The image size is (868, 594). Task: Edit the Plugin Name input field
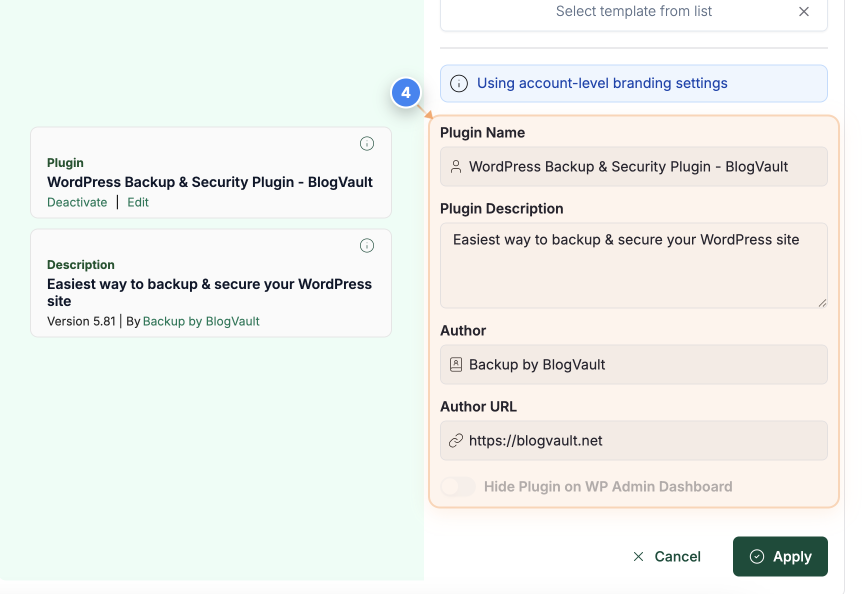click(633, 166)
